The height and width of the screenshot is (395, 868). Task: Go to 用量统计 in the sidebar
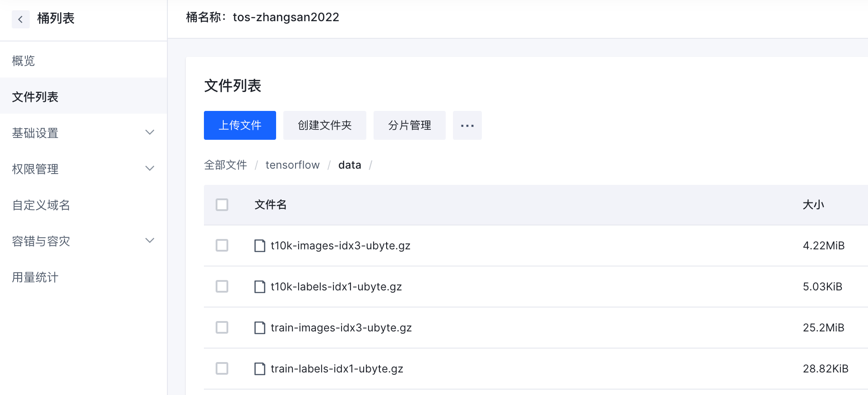click(x=35, y=277)
